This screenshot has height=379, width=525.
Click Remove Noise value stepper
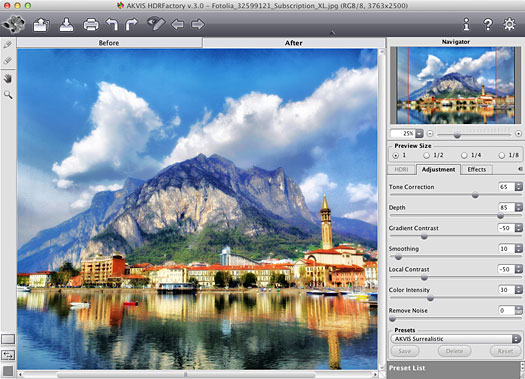tap(518, 310)
